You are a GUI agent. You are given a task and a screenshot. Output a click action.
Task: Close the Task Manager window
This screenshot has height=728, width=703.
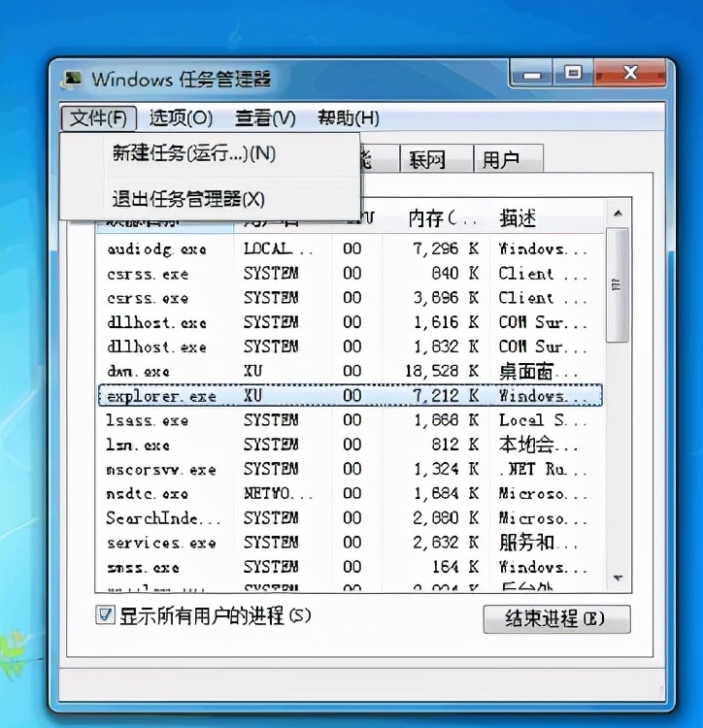click(629, 74)
